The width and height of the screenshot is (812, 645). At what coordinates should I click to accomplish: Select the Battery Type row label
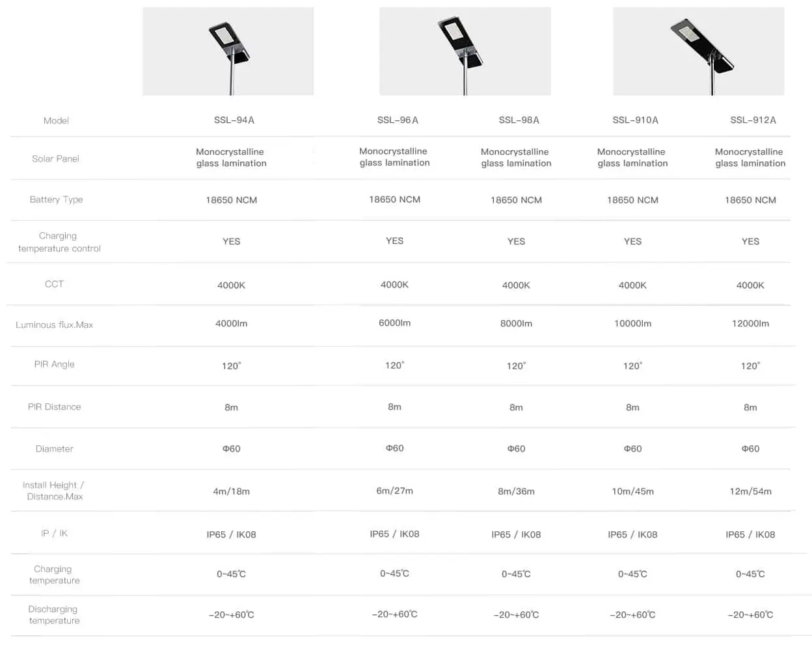coord(56,200)
